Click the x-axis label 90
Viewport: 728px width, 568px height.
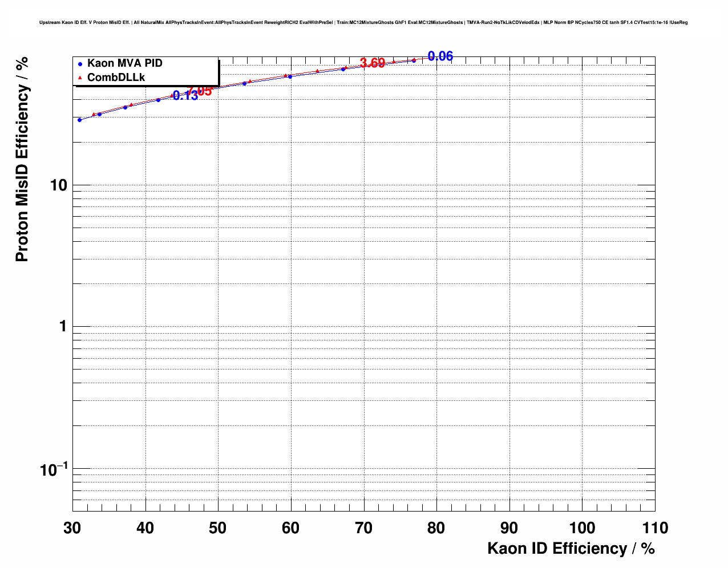coord(509,528)
